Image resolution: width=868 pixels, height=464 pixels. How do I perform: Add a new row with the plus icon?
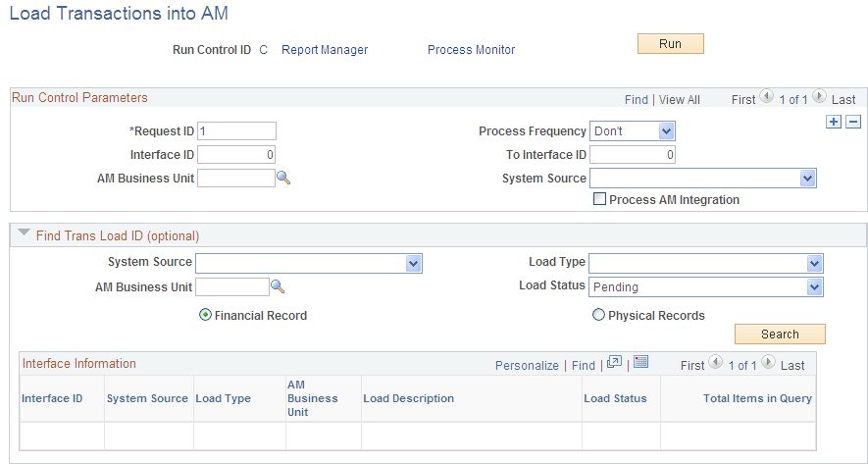[833, 122]
